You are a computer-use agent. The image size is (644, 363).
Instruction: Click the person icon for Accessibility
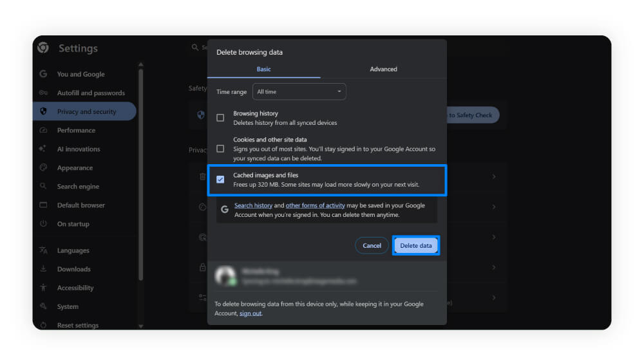click(43, 288)
